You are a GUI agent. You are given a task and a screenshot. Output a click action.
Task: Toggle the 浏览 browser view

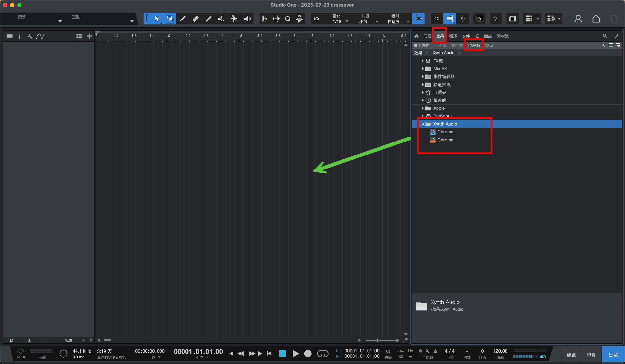(x=613, y=355)
